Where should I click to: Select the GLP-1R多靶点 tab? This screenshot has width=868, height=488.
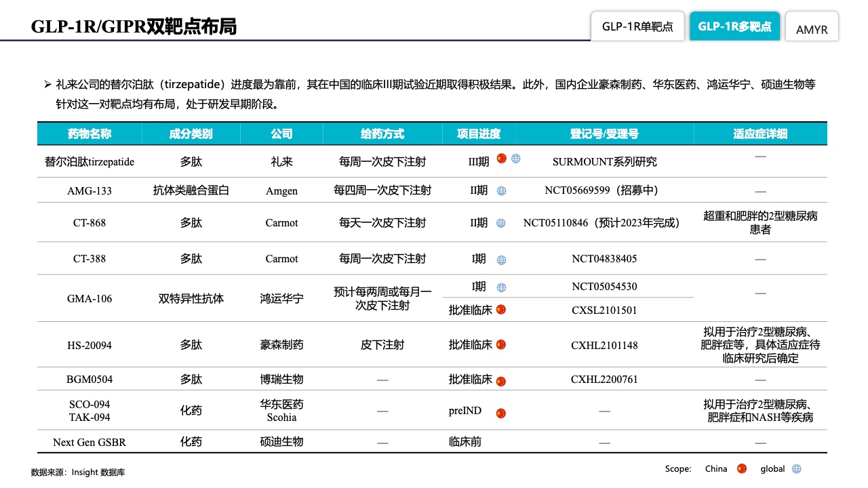click(x=734, y=26)
